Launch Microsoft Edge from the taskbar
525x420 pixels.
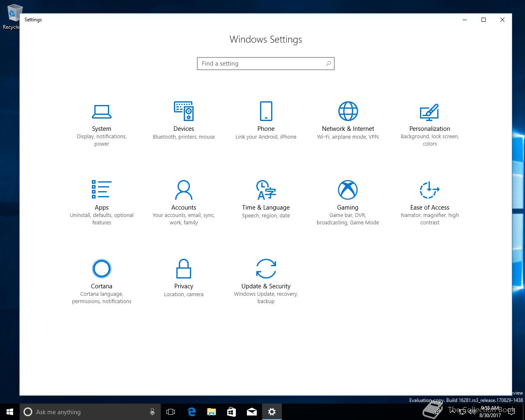[x=192, y=412]
